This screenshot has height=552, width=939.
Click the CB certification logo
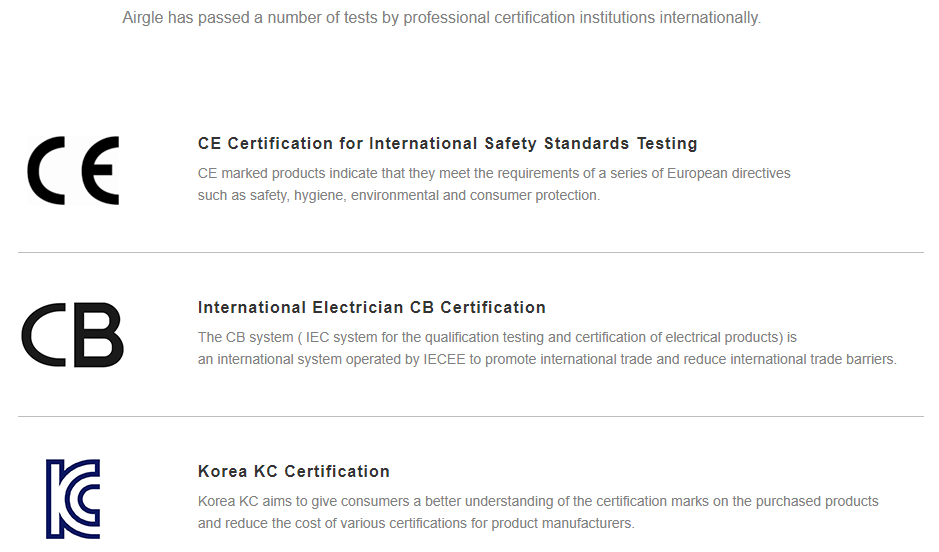[72, 334]
